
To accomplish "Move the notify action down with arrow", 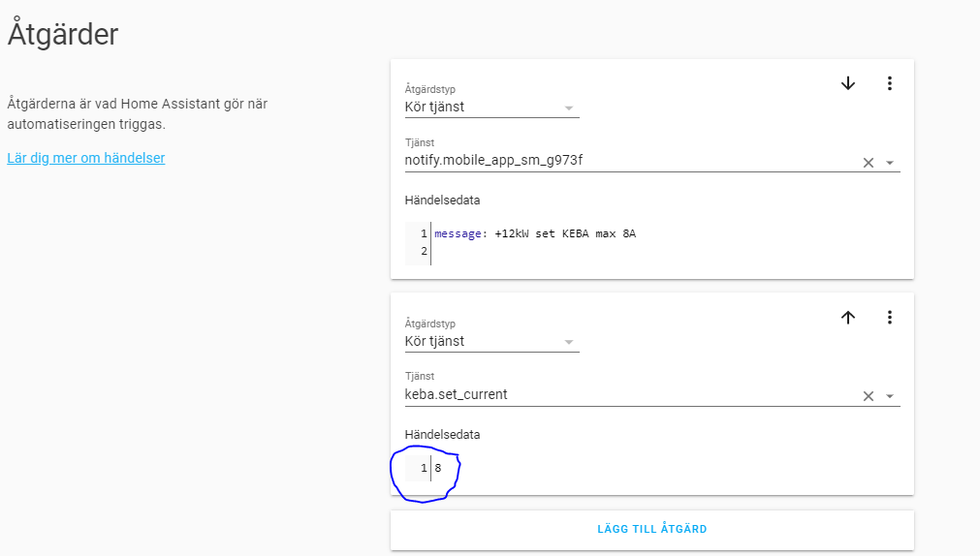I will click(848, 83).
